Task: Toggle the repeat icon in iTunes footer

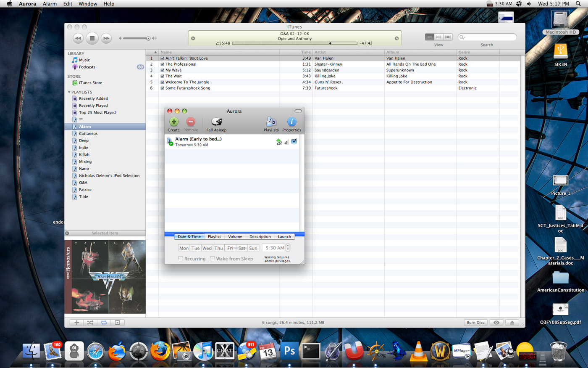Action: click(x=104, y=323)
